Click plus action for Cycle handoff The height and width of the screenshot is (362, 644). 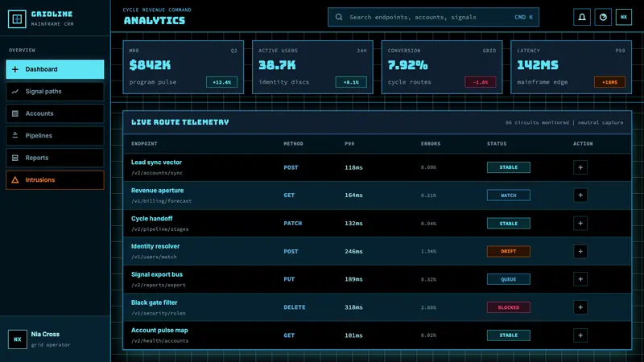[x=580, y=224]
